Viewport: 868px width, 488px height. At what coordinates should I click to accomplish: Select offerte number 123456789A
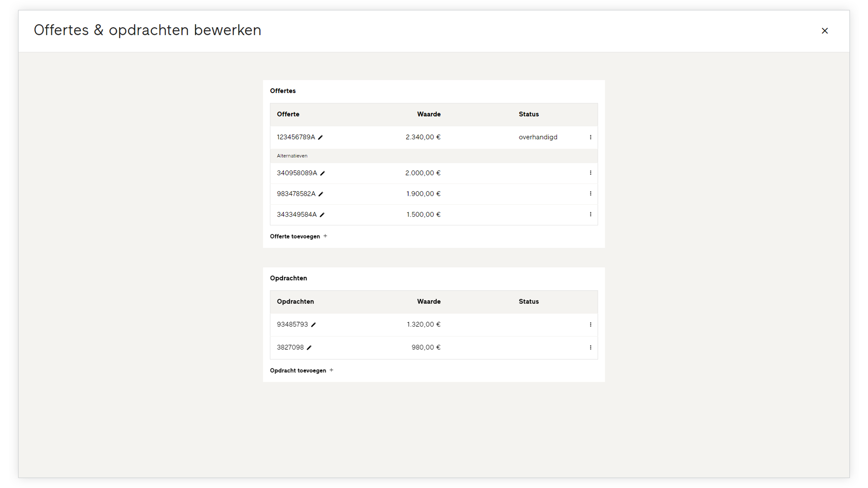(x=296, y=137)
